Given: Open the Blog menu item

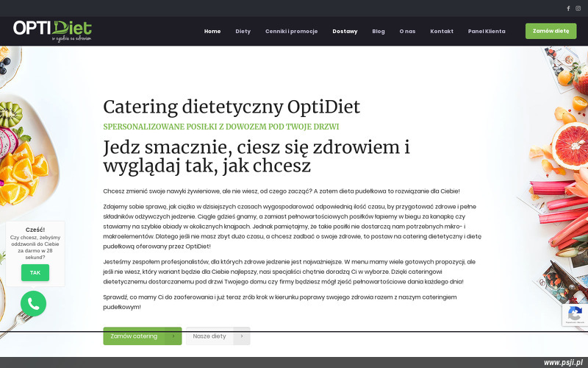Looking at the screenshot, I should (379, 31).
